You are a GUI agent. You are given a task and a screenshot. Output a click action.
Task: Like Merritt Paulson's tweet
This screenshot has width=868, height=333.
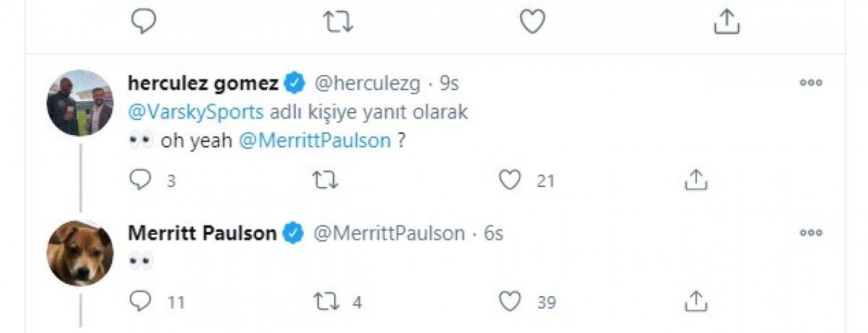click(x=511, y=300)
